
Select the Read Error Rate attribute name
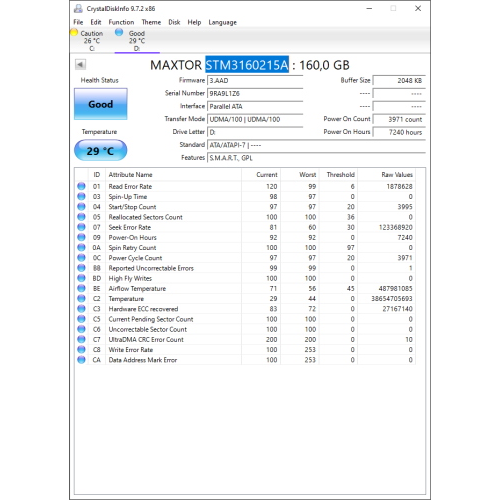(x=130, y=187)
